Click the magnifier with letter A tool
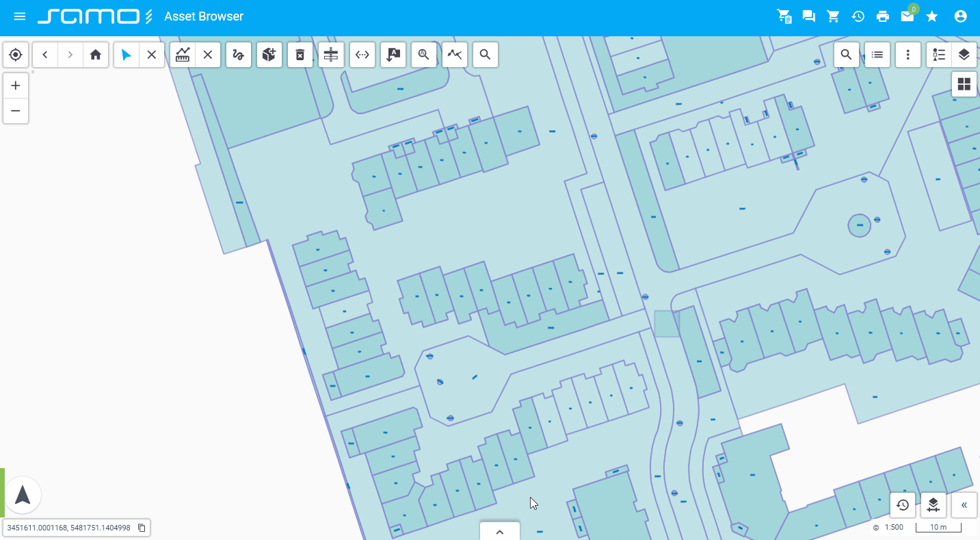The image size is (980, 540). tap(424, 55)
